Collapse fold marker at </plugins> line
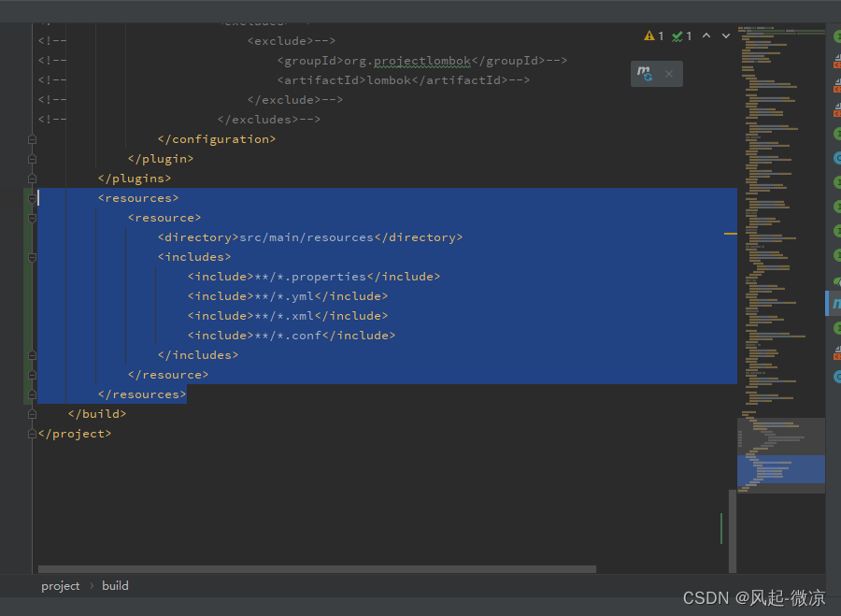 click(32, 179)
